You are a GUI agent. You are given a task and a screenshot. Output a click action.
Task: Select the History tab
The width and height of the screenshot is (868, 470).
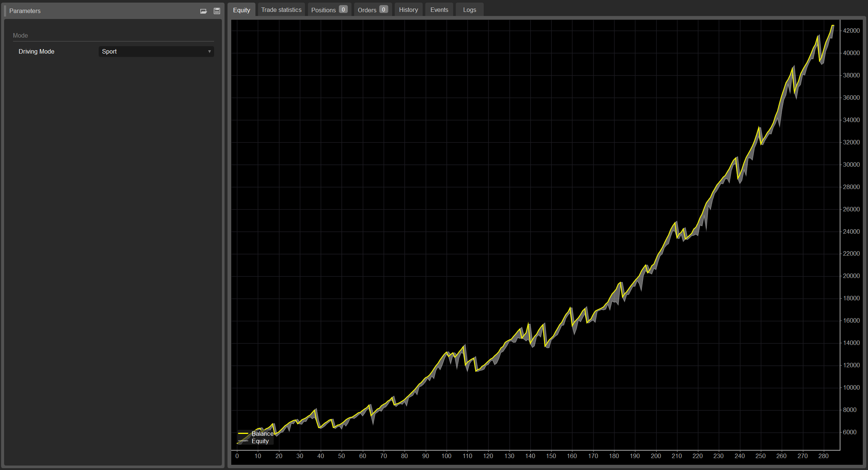coord(408,10)
